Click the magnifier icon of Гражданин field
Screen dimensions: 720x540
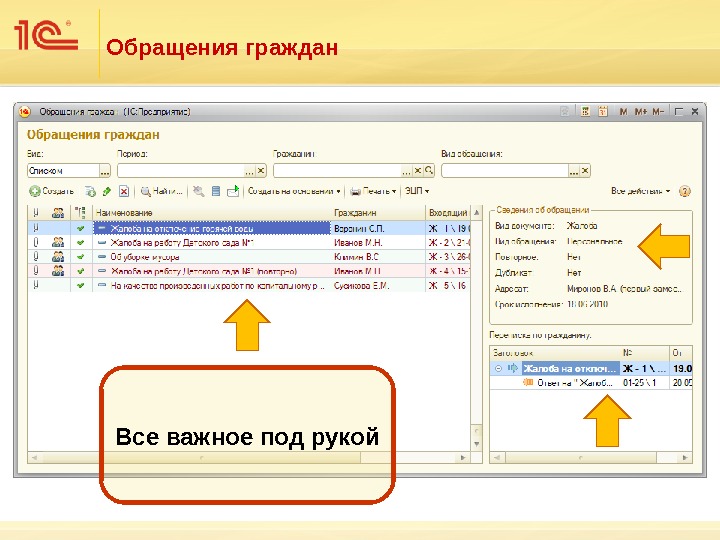click(429, 171)
